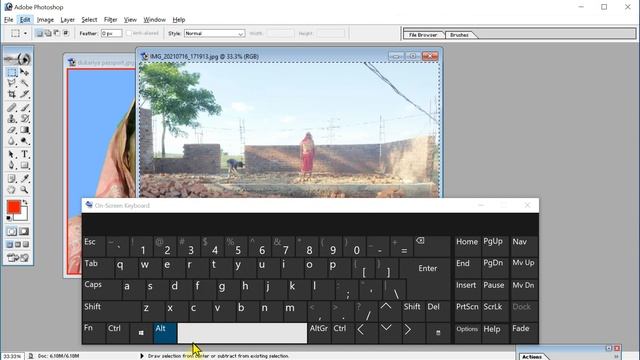Image resolution: width=640 pixels, height=360 pixels.
Task: Select the Brush tool
Action: 24,108
